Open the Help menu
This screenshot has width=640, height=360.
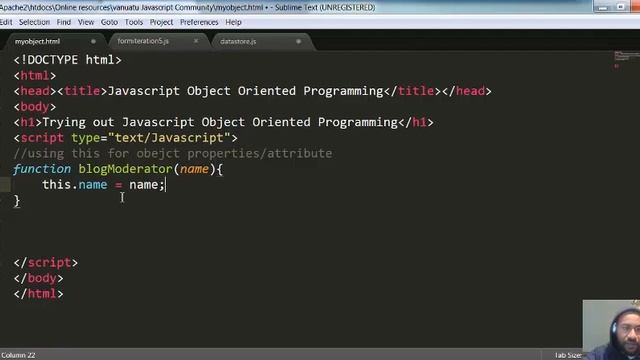pyautogui.click(x=233, y=22)
